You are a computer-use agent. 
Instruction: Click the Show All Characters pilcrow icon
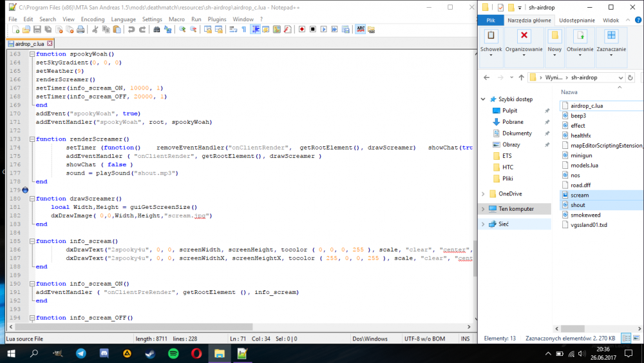pyautogui.click(x=243, y=30)
